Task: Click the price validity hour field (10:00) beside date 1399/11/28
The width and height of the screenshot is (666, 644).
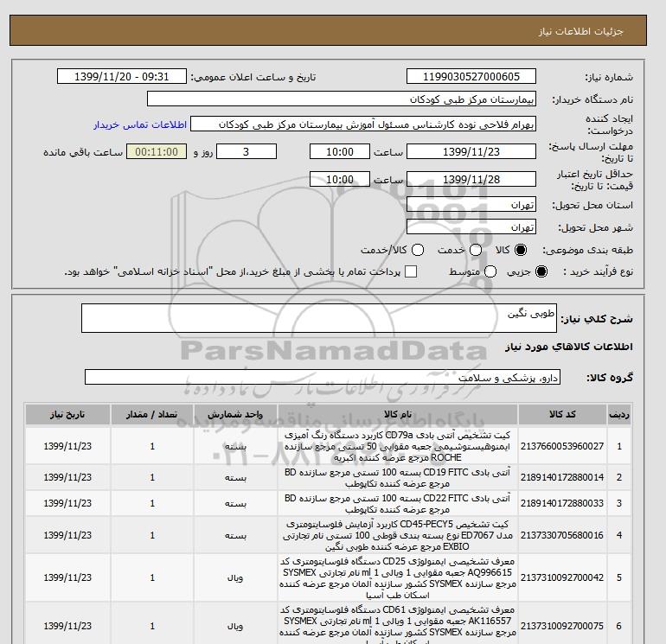Action: coord(340,179)
